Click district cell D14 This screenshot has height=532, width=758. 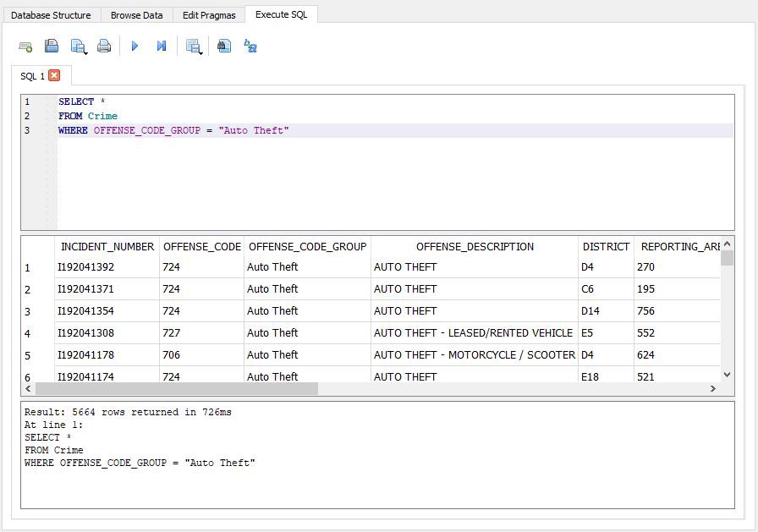[x=606, y=310]
